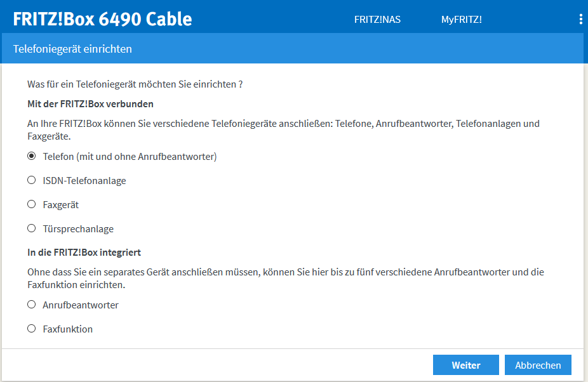Choose the integrated Anrufbeantworter radio option

click(x=32, y=305)
